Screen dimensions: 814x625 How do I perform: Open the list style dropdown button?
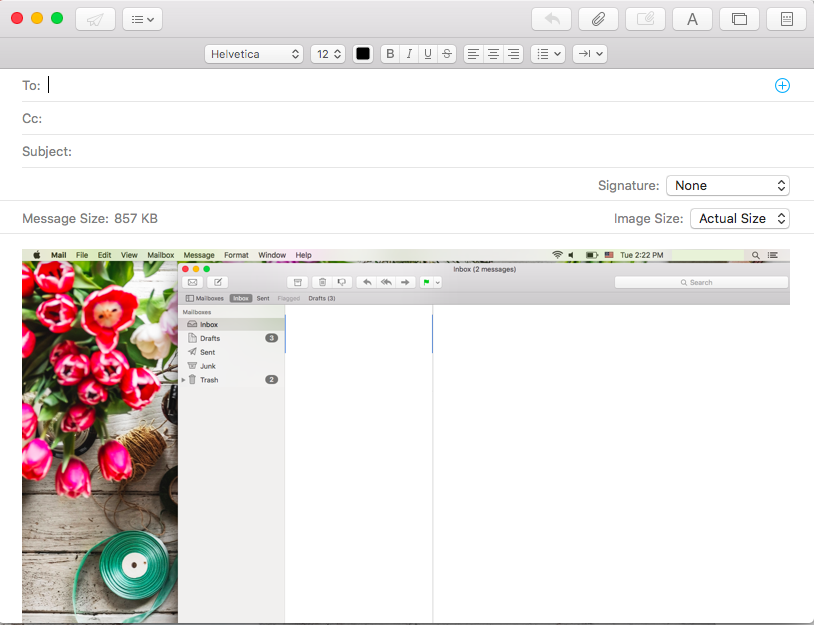click(548, 54)
